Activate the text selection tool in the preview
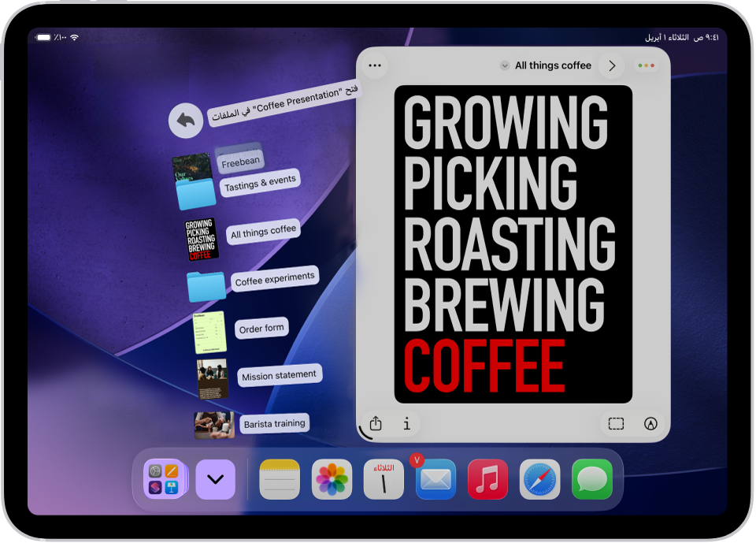This screenshot has height=543, width=756. [617, 423]
